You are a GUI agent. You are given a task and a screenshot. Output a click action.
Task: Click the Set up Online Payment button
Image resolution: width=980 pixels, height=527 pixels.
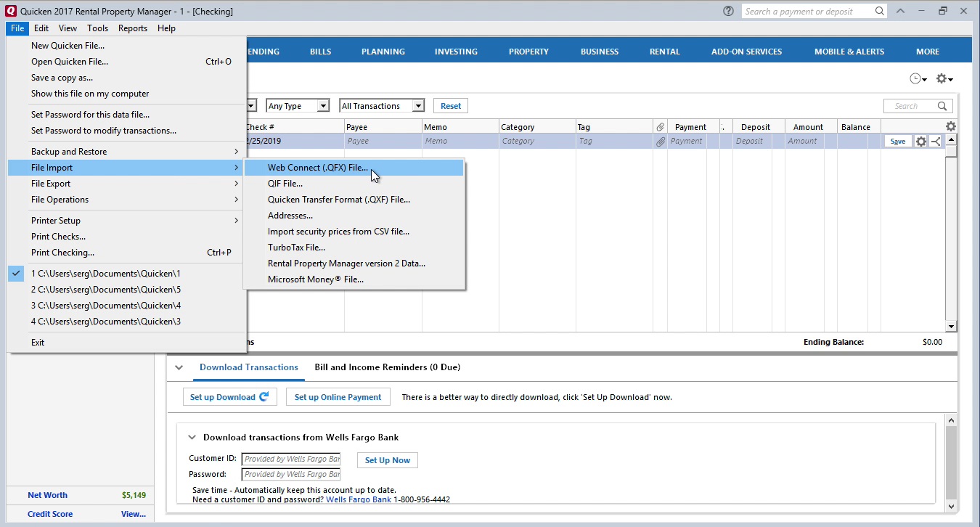coord(338,397)
